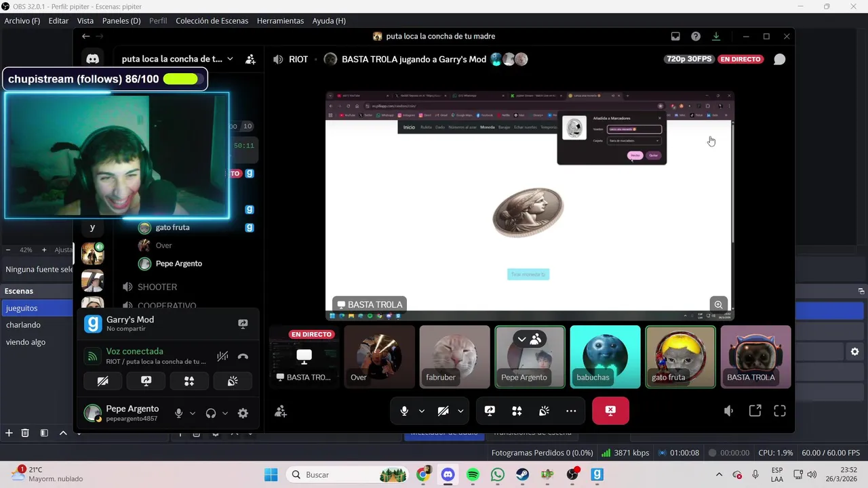
Task: Click the invite people icon next to the server name
Action: [x=250, y=59]
